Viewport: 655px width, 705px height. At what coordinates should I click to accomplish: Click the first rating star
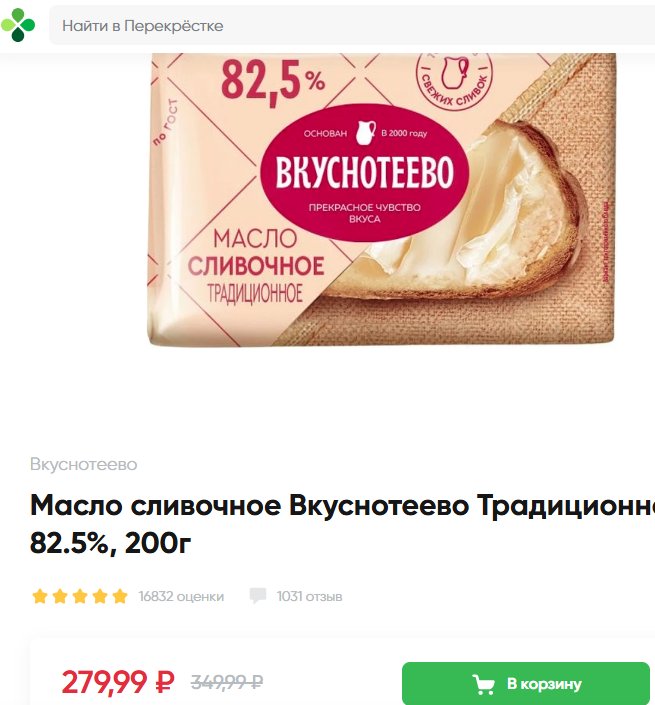tap(40, 597)
